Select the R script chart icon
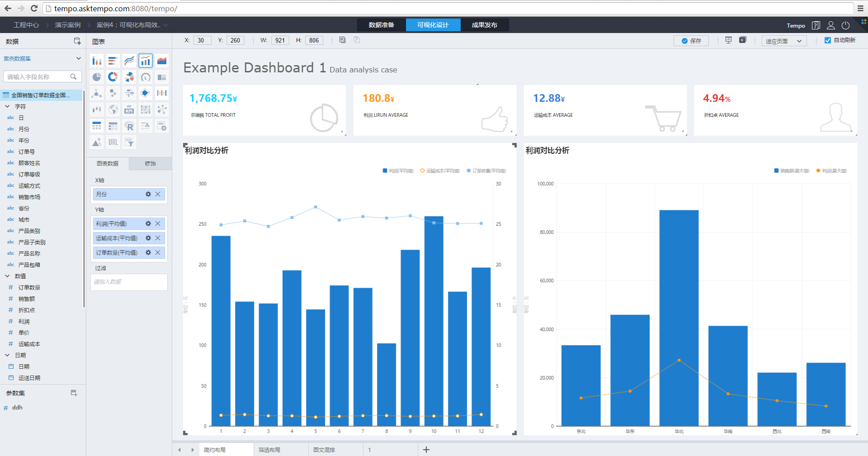868x456 pixels. click(129, 126)
